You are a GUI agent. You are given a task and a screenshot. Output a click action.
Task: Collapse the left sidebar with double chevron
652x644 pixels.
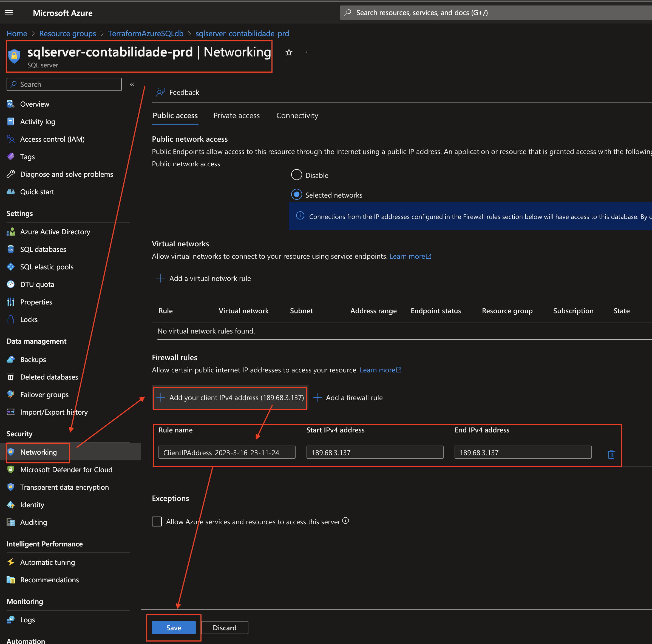tap(132, 84)
